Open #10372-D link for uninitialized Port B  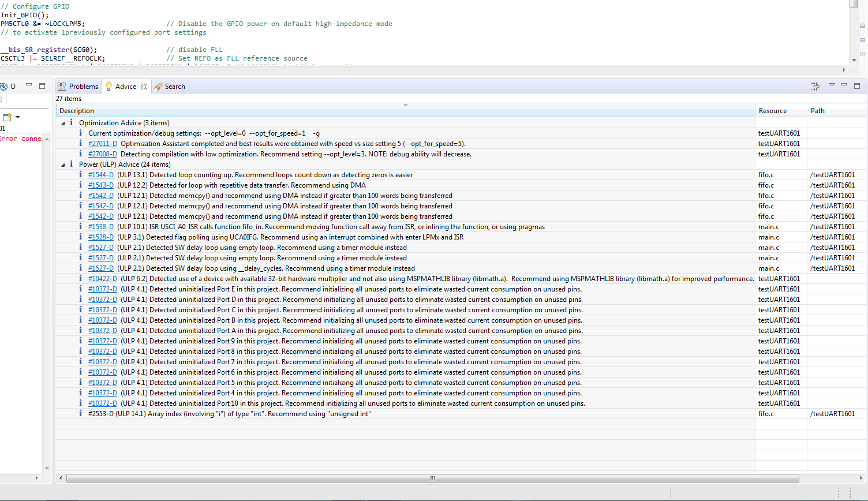(103, 320)
